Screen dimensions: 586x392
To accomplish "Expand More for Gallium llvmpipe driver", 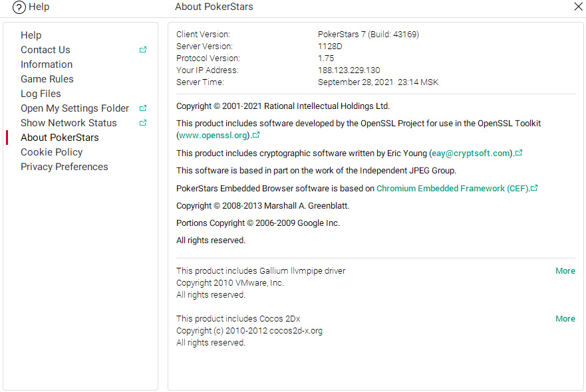I will (565, 271).
